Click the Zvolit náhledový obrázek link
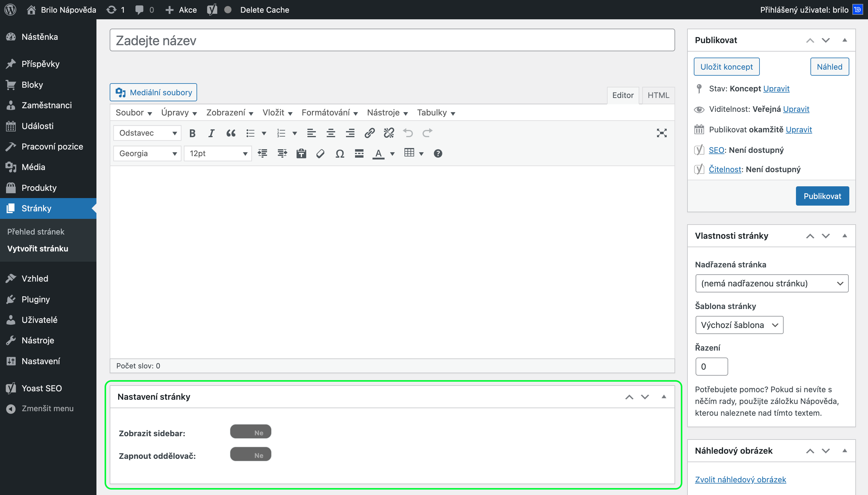Viewport: 868px width, 495px height. [x=740, y=479]
